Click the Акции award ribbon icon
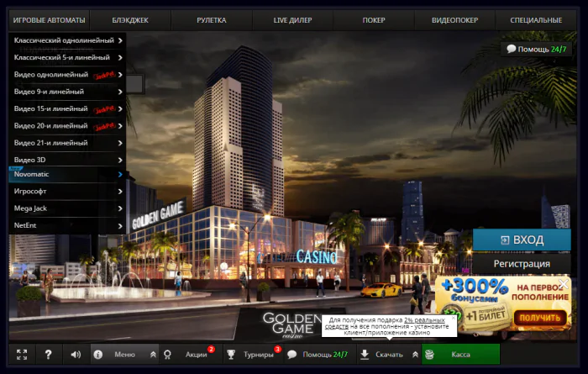 coord(168,355)
